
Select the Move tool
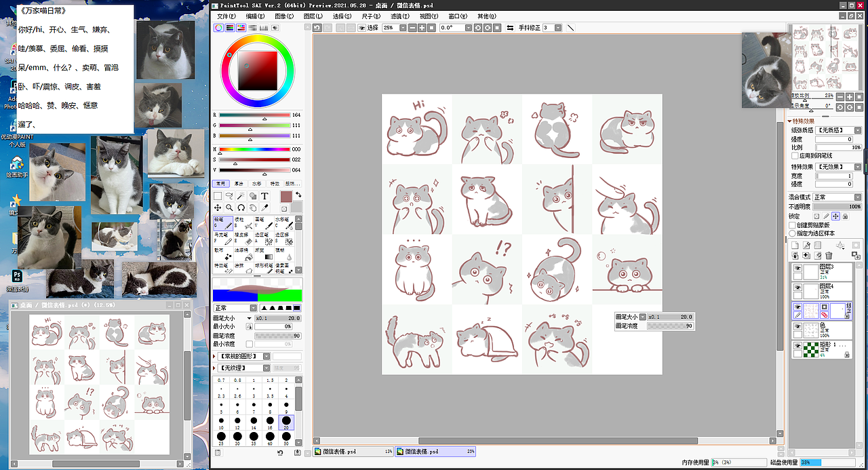coord(218,208)
